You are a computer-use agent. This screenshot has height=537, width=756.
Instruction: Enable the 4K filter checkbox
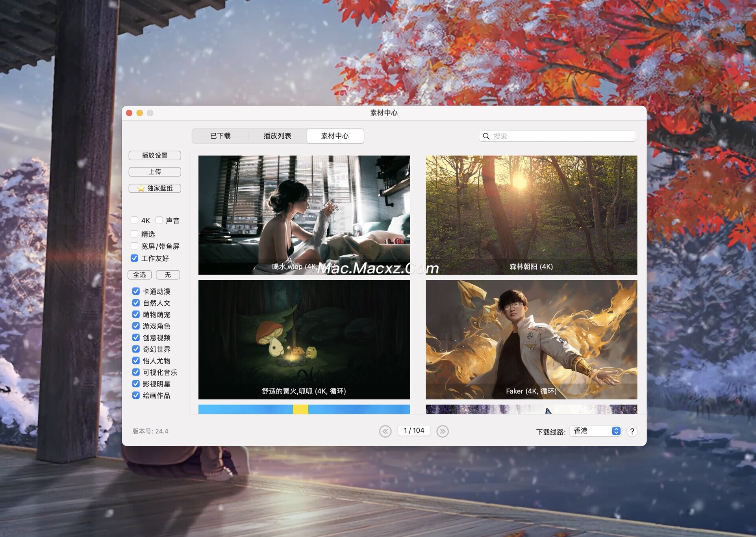point(135,220)
